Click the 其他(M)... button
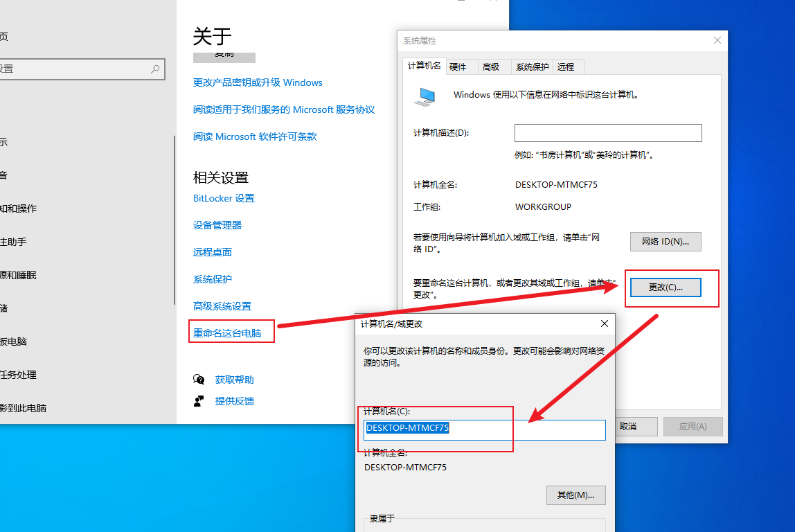795x532 pixels. pyautogui.click(x=575, y=495)
